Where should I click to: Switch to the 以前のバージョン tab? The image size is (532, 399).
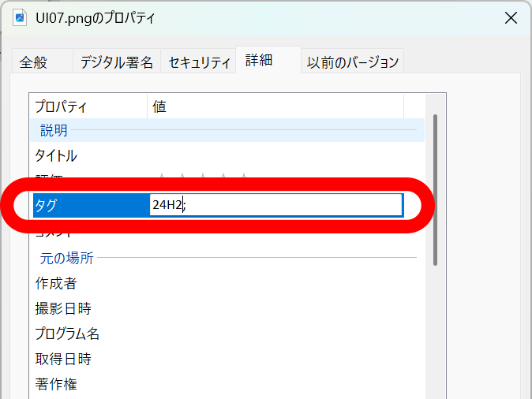coord(352,62)
